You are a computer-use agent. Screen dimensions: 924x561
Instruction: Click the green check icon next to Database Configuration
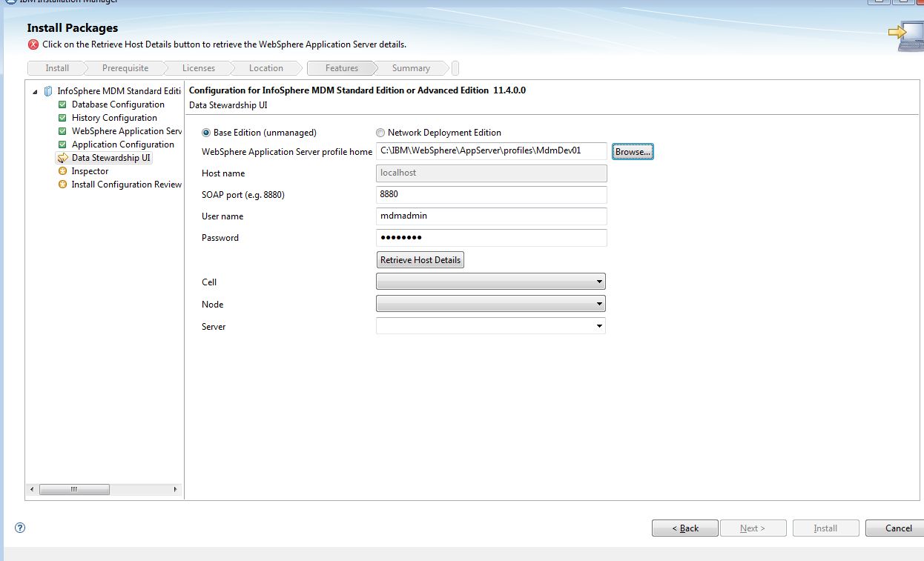coord(62,104)
